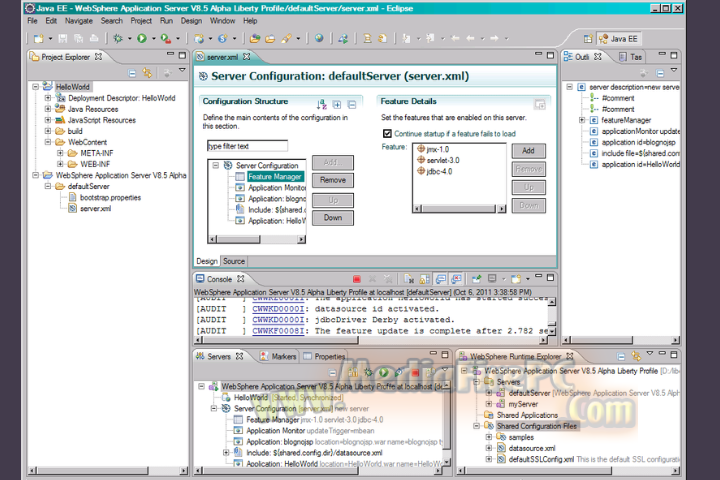Click the Console horizontal scrollbar
720x480 pixels.
click(371, 340)
